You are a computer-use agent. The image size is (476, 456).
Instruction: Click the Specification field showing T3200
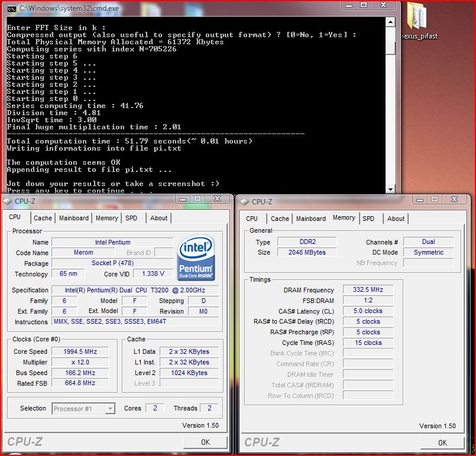pyautogui.click(x=135, y=290)
